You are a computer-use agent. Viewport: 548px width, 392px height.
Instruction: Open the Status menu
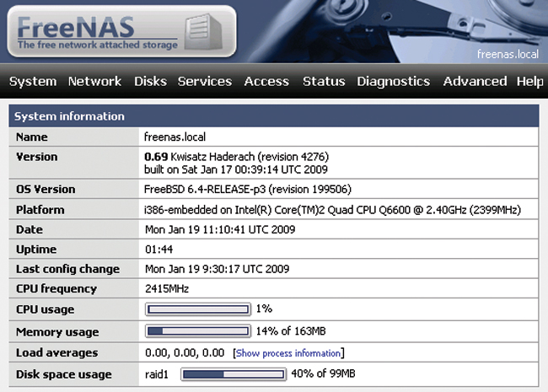[324, 82]
